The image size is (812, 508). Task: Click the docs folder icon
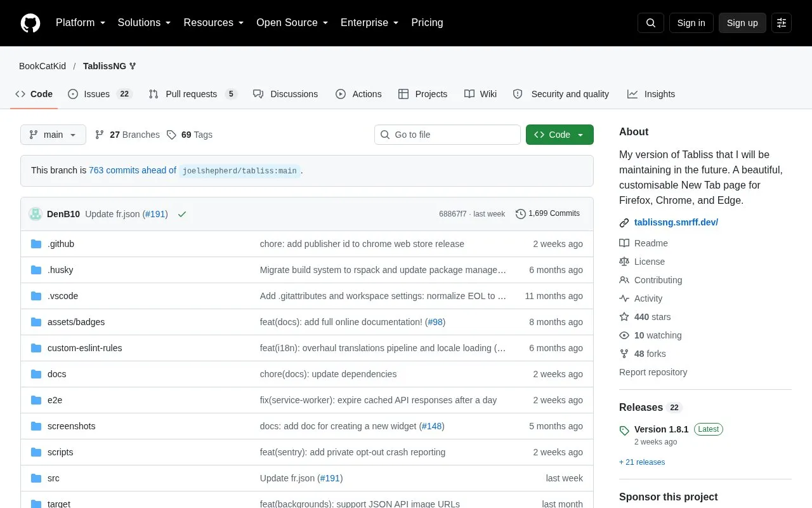36,374
